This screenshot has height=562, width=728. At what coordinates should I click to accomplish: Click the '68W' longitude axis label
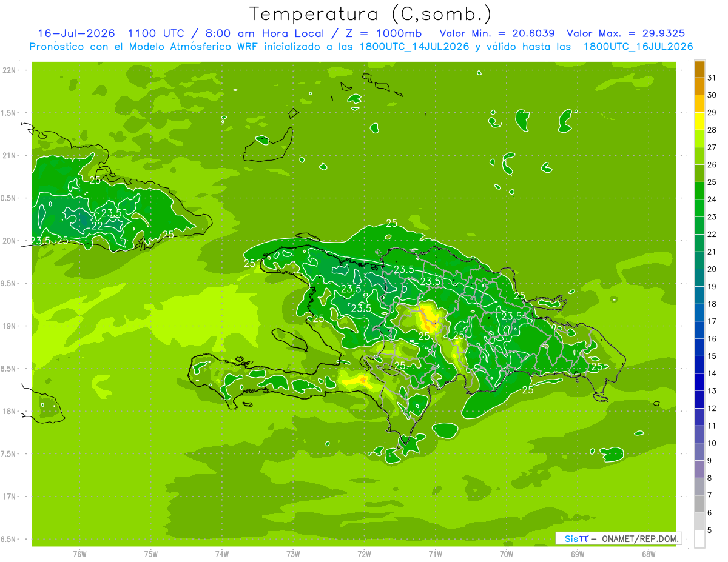pyautogui.click(x=649, y=554)
